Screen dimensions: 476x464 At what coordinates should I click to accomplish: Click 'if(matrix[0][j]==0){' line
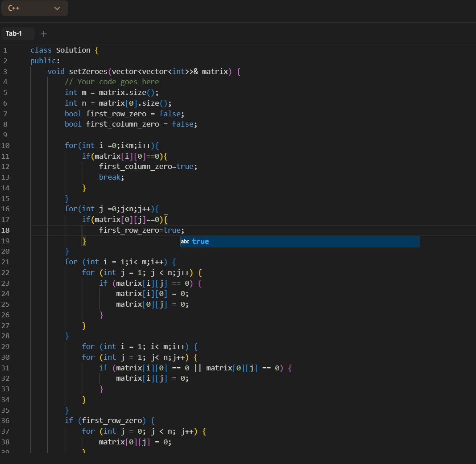click(124, 220)
